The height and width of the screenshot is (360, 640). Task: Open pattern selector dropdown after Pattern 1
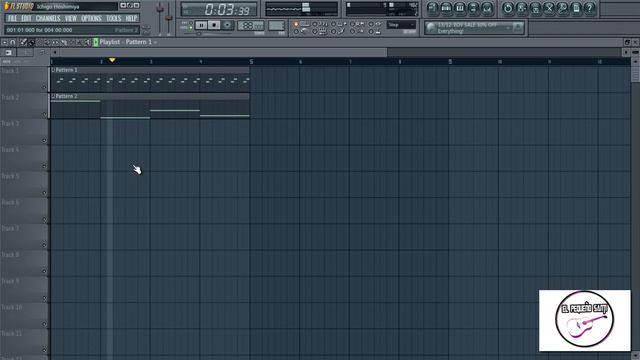[x=156, y=42]
